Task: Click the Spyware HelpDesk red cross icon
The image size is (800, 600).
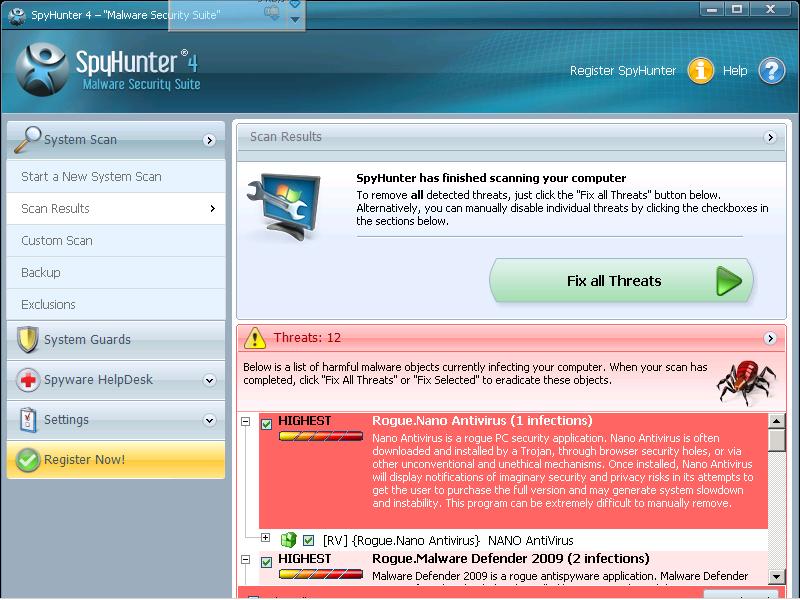Action: coord(27,380)
